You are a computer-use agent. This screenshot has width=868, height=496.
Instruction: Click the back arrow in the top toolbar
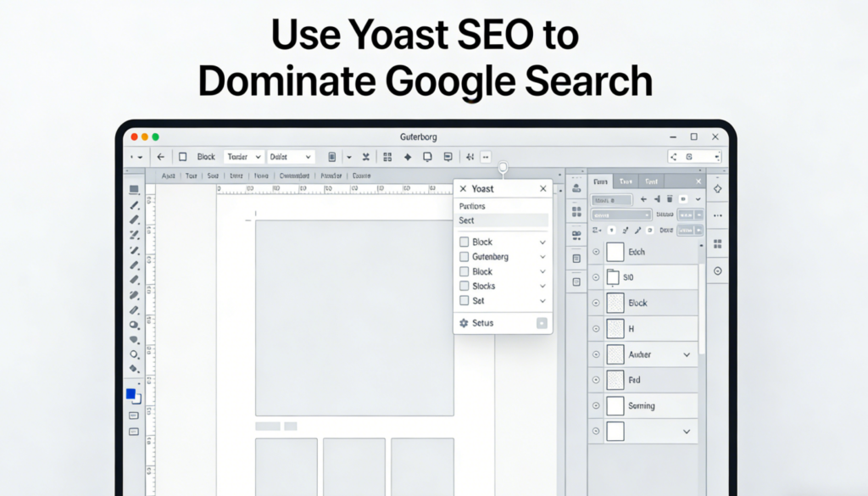(x=160, y=157)
